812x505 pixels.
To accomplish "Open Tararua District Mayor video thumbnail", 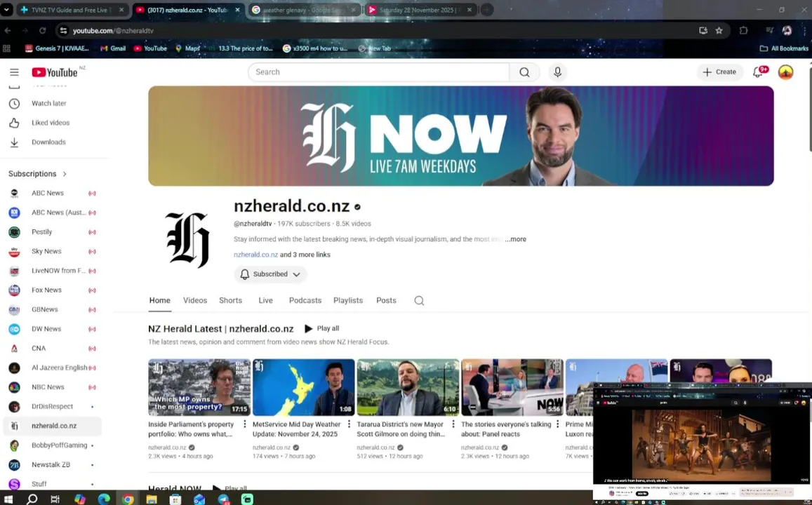I will tap(408, 388).
